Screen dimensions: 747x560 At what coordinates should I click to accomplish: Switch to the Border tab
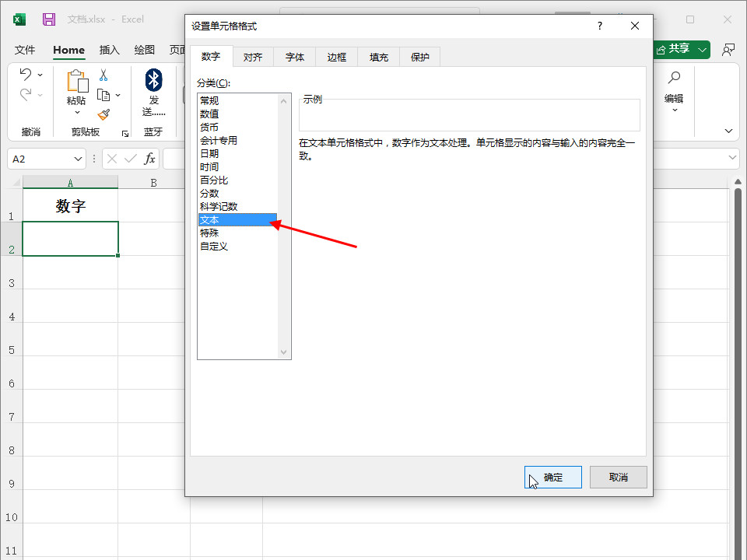pos(336,57)
